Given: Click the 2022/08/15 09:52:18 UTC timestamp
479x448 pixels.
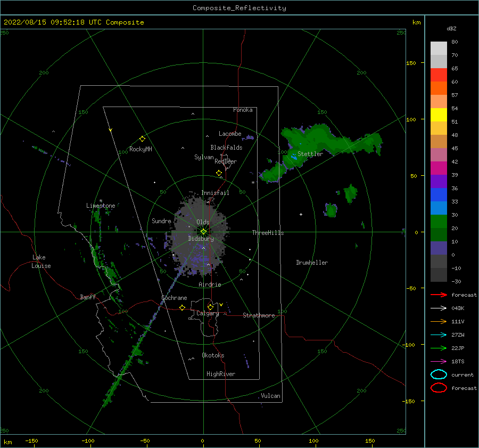Looking at the screenshot, I should click(53, 22).
